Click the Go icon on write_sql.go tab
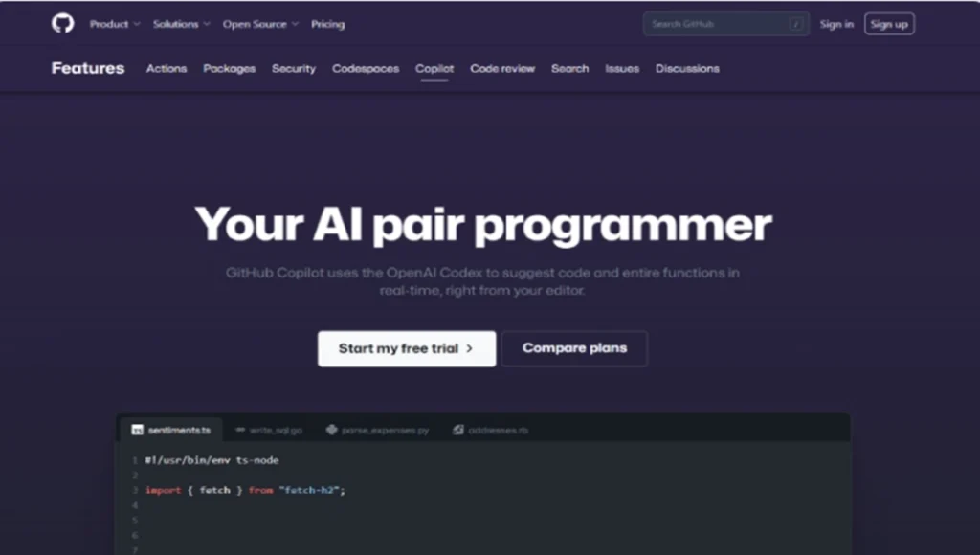The width and height of the screenshot is (980, 555). coord(240,430)
